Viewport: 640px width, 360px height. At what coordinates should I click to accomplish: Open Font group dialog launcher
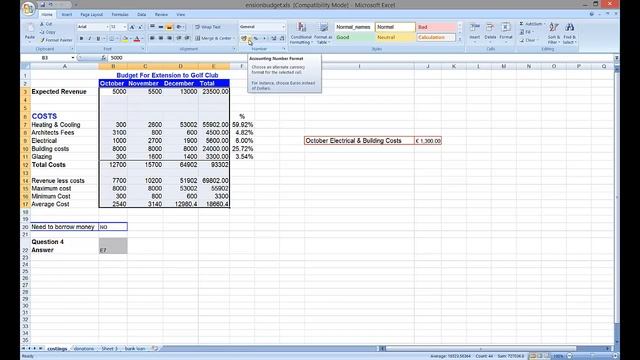[x=142, y=49]
